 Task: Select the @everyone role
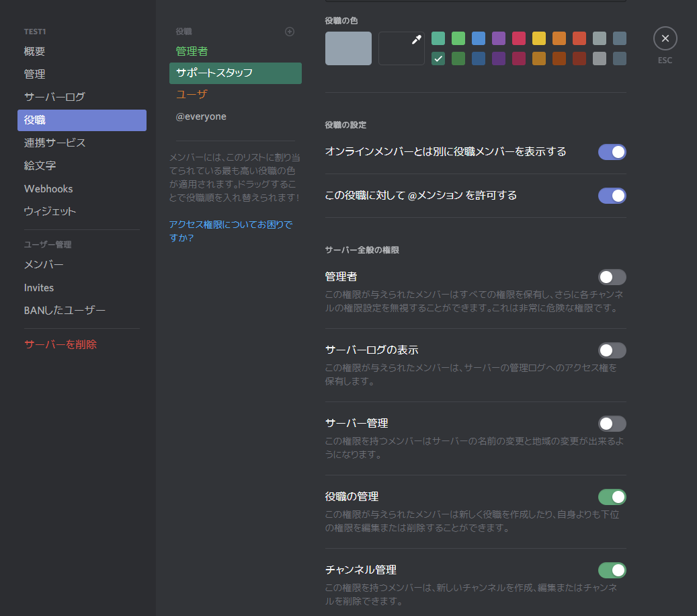(236, 116)
